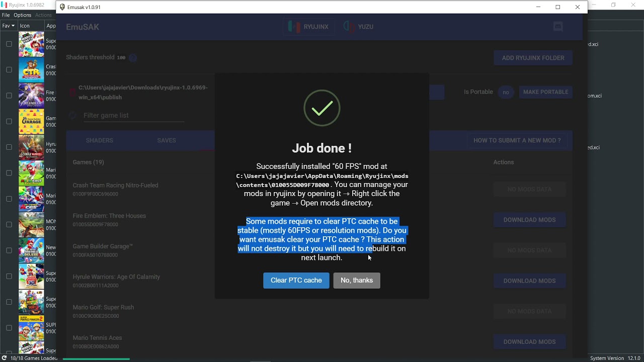This screenshot has width=644, height=362.
Task: Click the green checkmark success icon
Action: pos(322,108)
